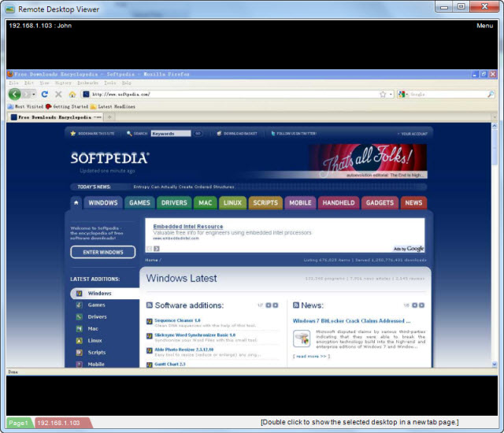The width and height of the screenshot is (504, 433).
Task: Click Firefox back arrow button
Action: pyautogui.click(x=14, y=94)
